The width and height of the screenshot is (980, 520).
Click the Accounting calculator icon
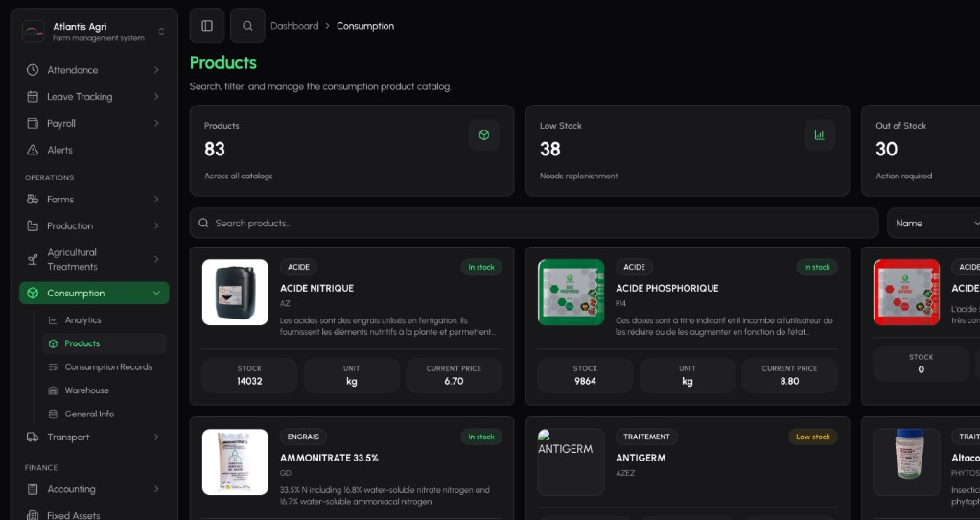click(x=33, y=489)
